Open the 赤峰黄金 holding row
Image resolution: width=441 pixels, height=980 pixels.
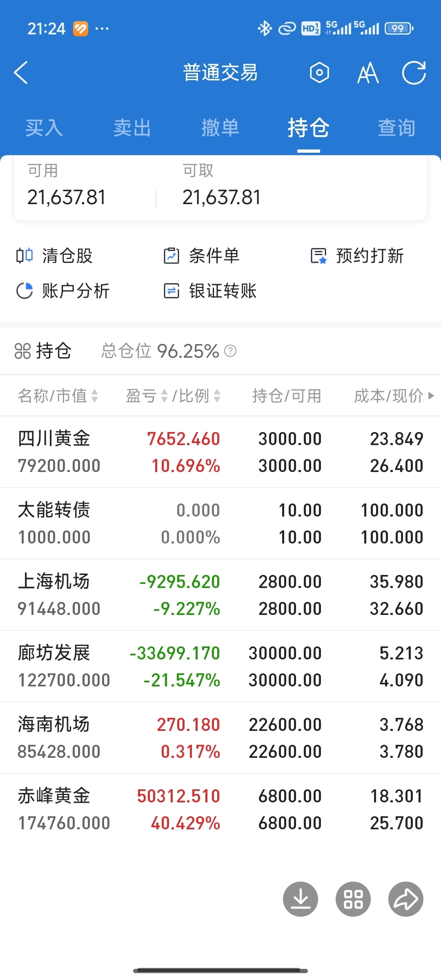220,809
